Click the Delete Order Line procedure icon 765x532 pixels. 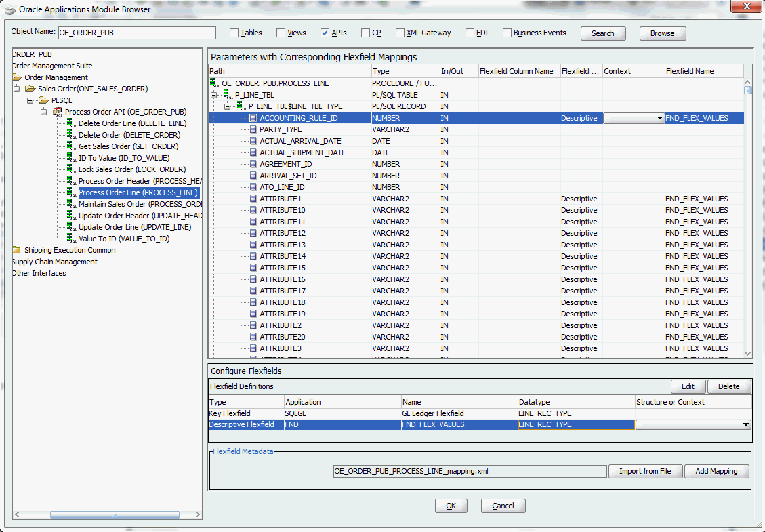72,123
